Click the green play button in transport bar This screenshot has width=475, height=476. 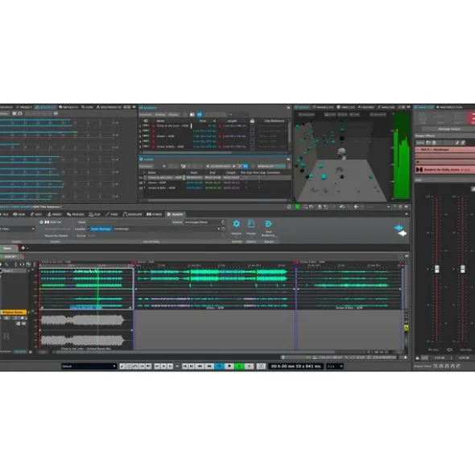click(x=239, y=366)
